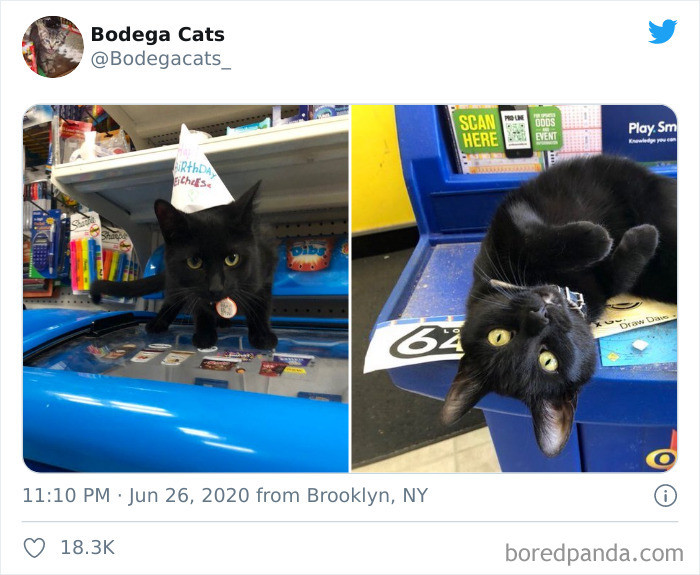Click the Play Smart text on kiosk
Image resolution: width=700 pixels, height=575 pixels.
[652, 129]
